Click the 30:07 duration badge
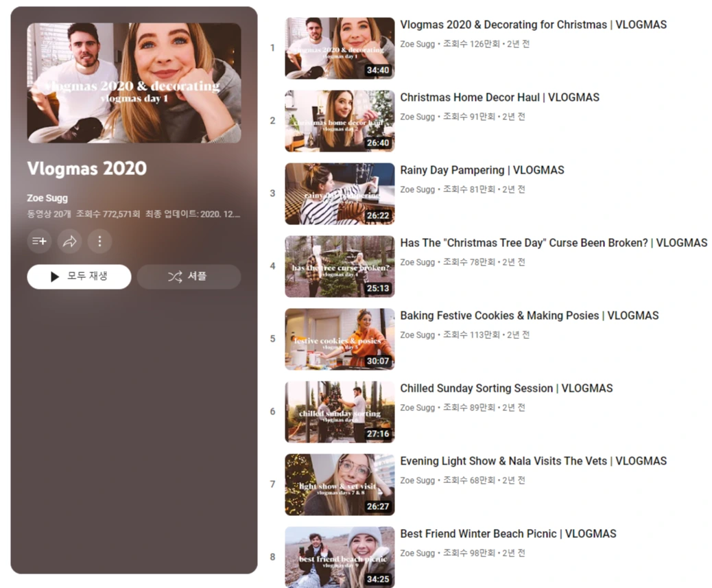712x588 pixels. click(x=378, y=361)
